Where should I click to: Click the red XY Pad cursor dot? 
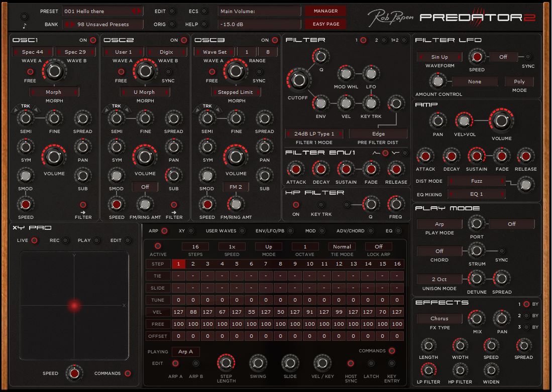pyautogui.click(x=74, y=306)
